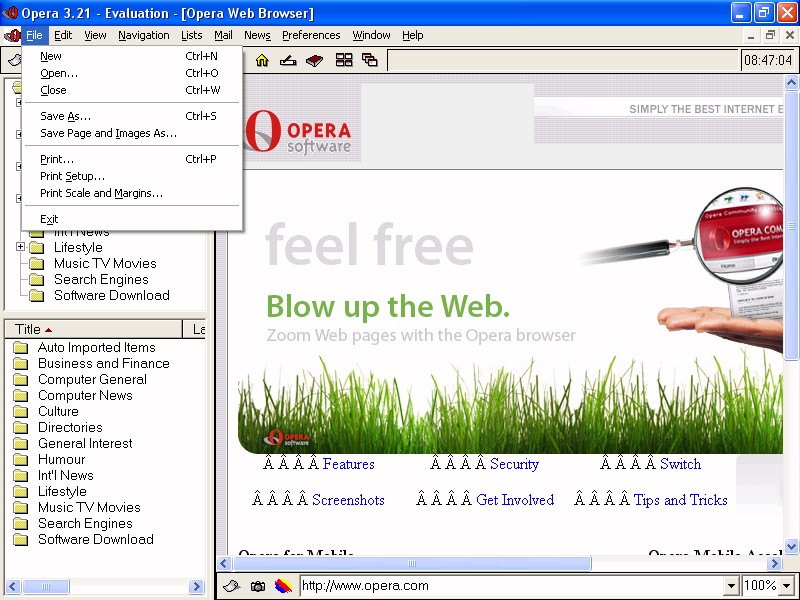Open the Screenshots link
This screenshot has width=800, height=600.
click(x=348, y=499)
